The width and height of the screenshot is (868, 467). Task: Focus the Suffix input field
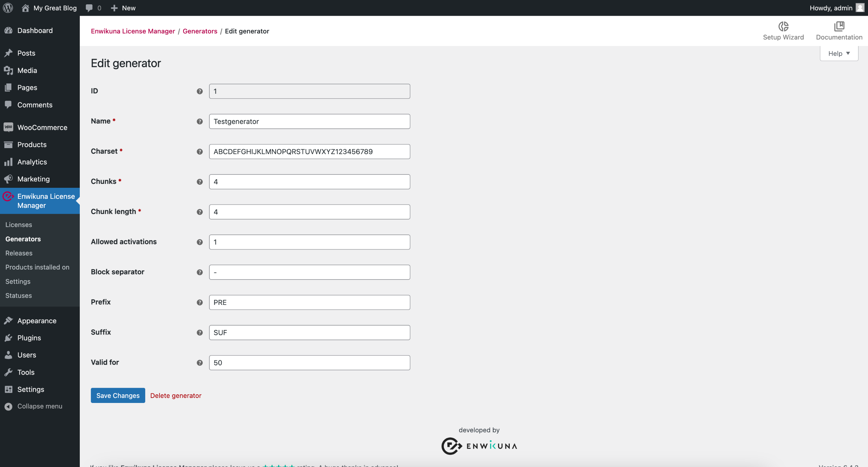(x=309, y=333)
